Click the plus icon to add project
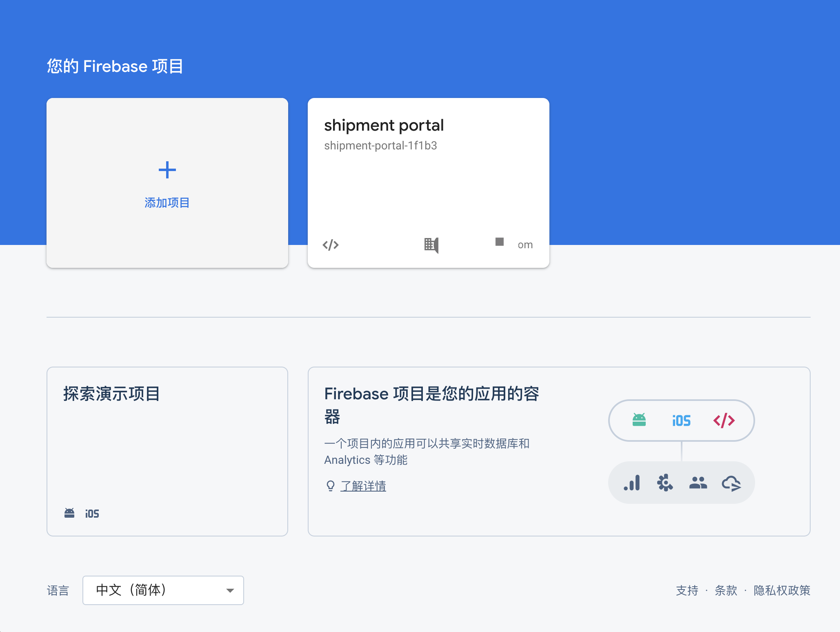Screen dimensions: 840x632 (x=167, y=170)
